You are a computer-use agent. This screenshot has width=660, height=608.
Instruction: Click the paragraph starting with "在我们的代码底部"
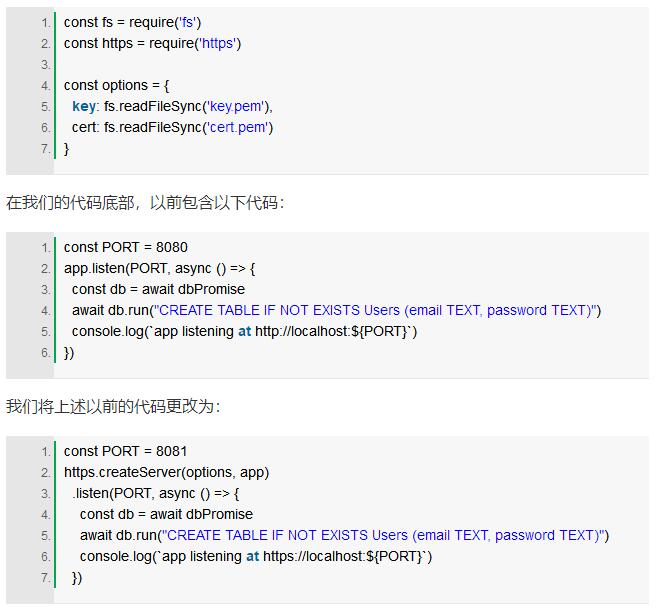[146, 203]
